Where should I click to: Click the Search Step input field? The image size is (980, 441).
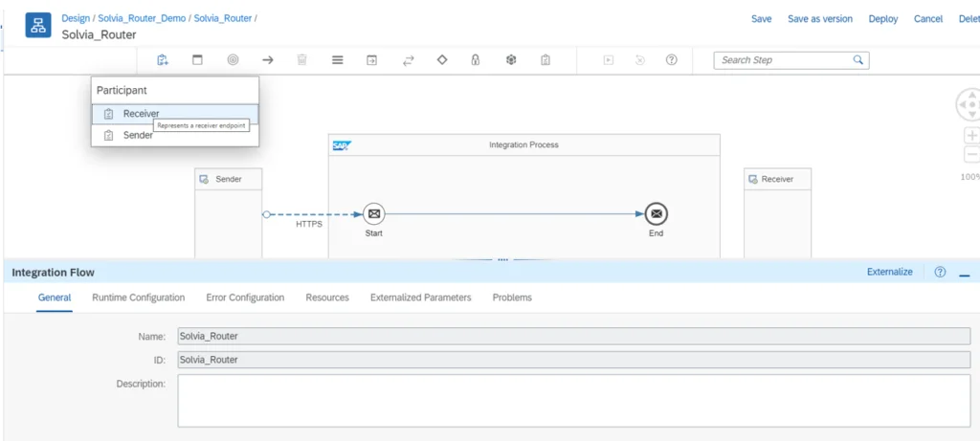tap(783, 60)
